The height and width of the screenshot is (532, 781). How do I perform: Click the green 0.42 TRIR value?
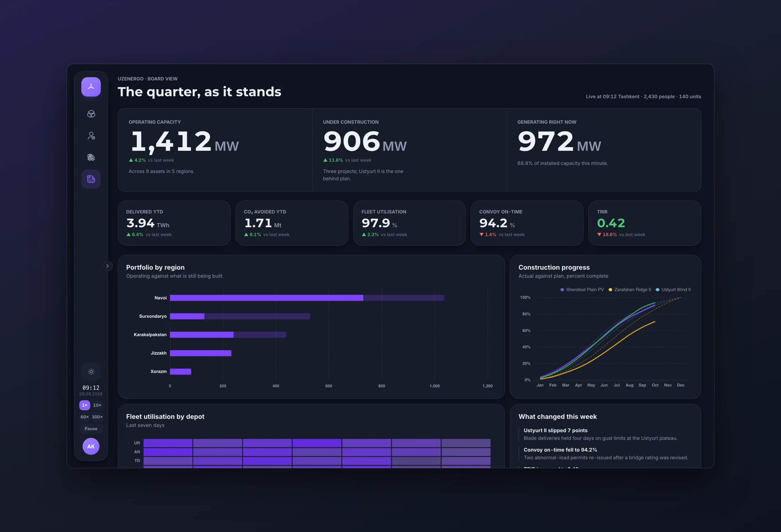611,223
